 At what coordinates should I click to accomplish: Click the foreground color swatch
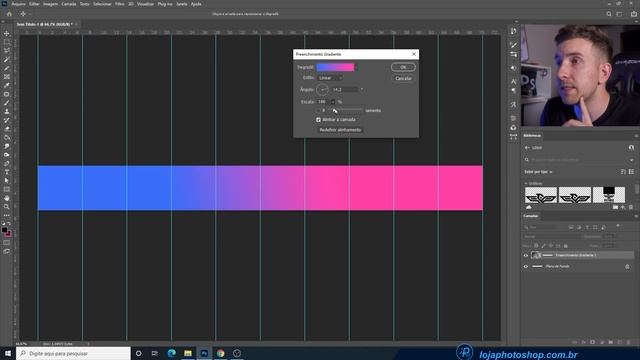4,231
